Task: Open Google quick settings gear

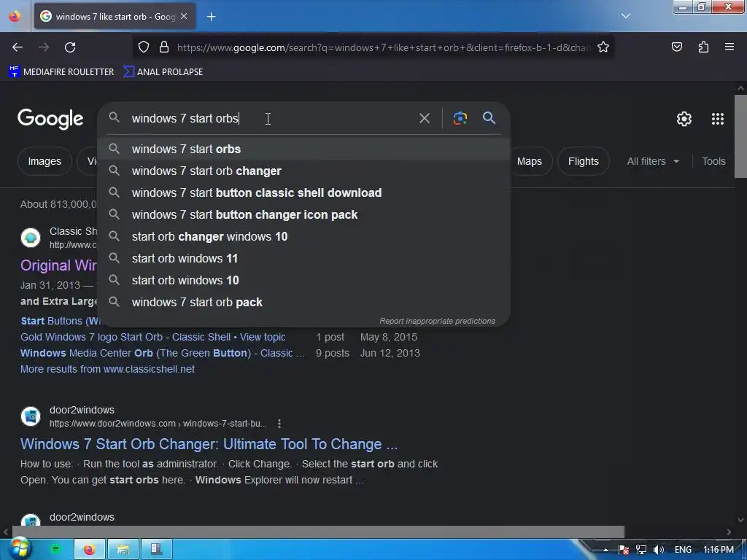Action: point(684,119)
